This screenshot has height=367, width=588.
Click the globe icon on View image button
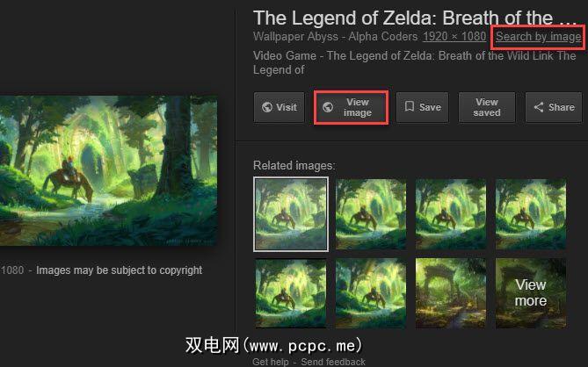click(328, 107)
